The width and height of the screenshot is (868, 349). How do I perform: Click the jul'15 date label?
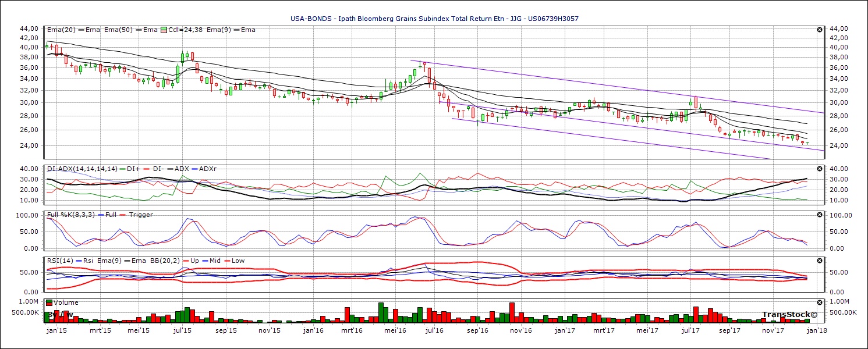183,330
